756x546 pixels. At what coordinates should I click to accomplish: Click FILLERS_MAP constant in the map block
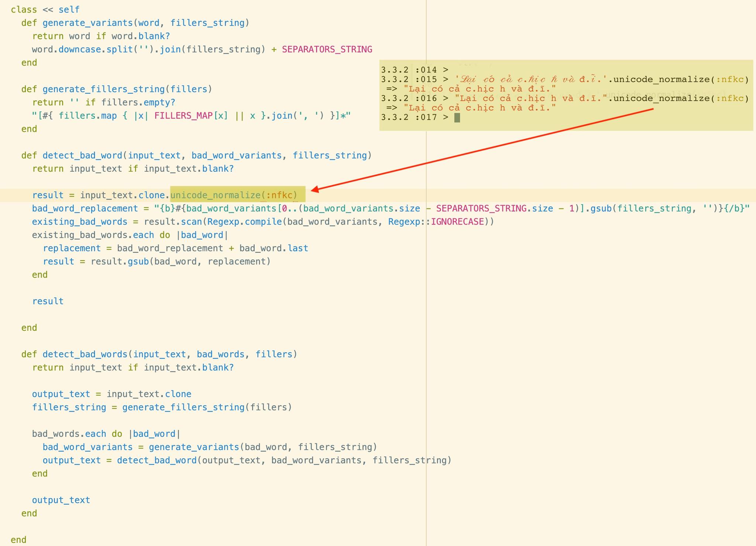[x=183, y=116]
